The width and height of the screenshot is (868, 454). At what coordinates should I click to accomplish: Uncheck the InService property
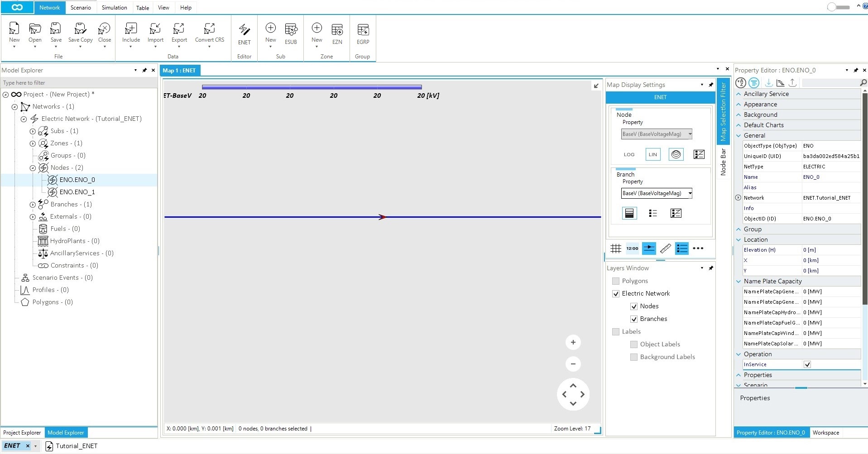click(807, 364)
